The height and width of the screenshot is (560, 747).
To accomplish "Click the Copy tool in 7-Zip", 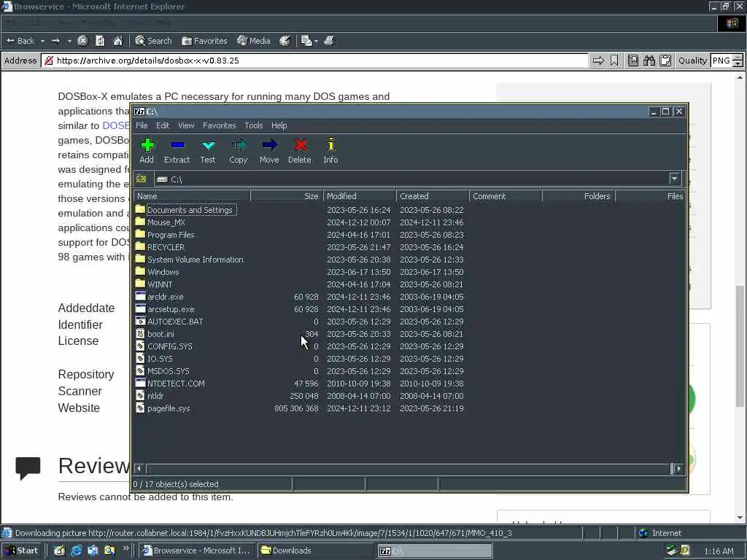I will tap(239, 150).
